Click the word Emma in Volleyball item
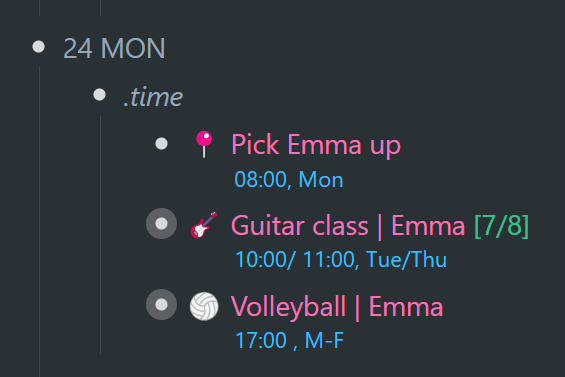This screenshot has height=377, width=565. [x=406, y=307]
